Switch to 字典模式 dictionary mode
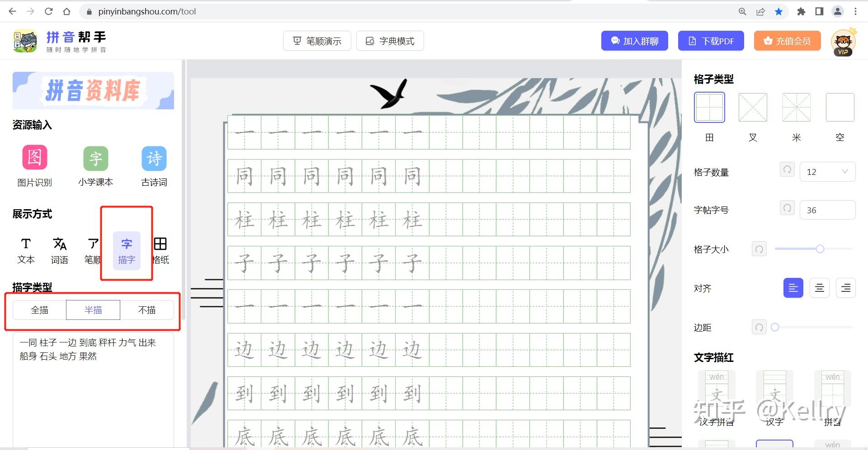Image resolution: width=868 pixels, height=450 pixels. pos(390,41)
